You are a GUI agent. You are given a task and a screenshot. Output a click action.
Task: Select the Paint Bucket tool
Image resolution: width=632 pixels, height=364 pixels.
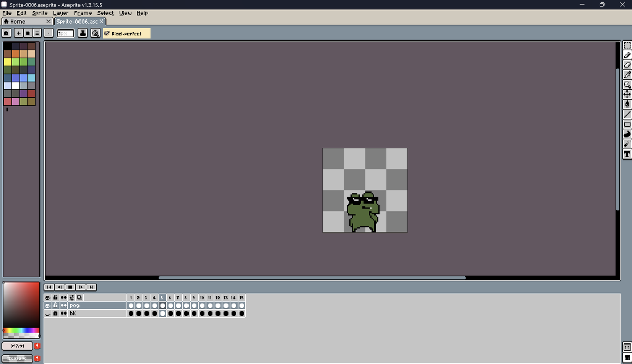tap(627, 104)
